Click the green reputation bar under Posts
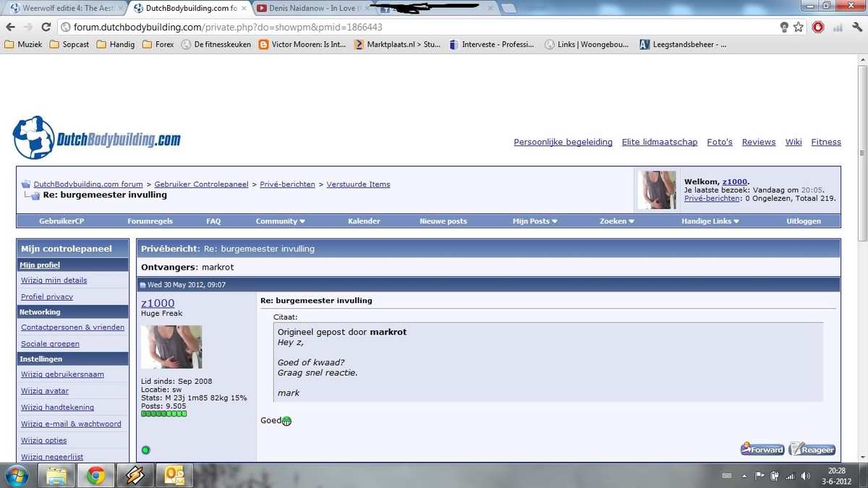The width and height of the screenshot is (868, 488). tap(163, 414)
